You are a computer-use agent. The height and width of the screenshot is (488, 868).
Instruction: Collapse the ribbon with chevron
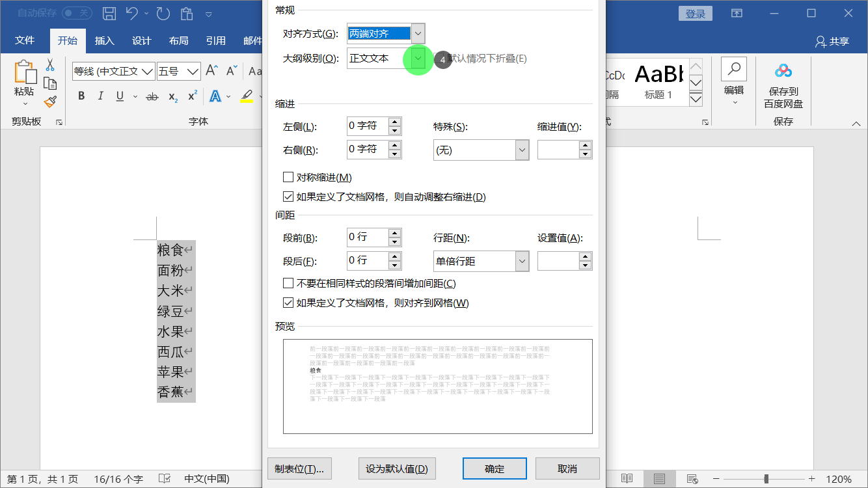856,123
